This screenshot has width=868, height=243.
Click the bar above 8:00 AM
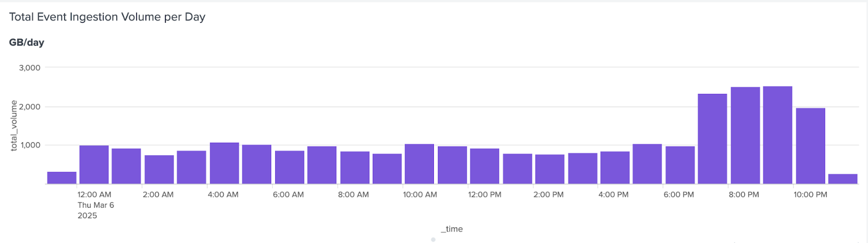coord(354,168)
